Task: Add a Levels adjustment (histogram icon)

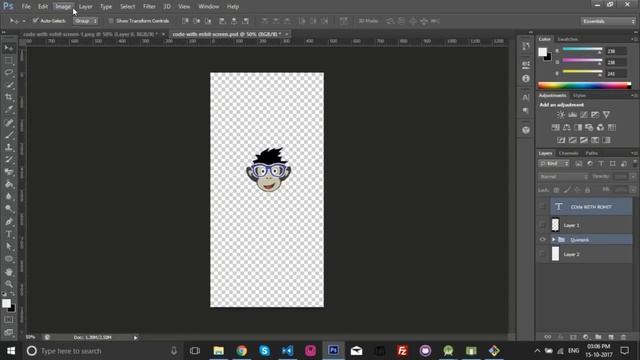Action: 573,115
